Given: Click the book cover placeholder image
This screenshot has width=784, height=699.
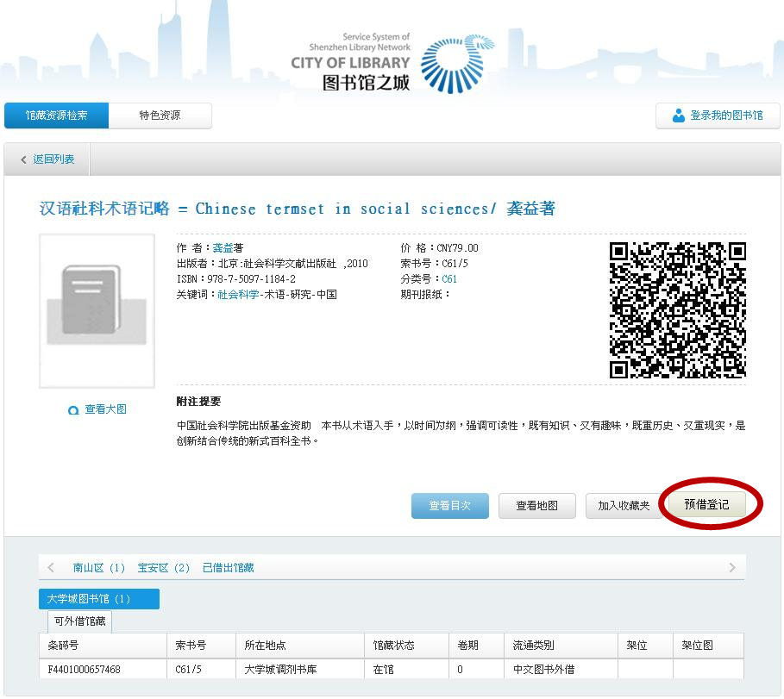Looking at the screenshot, I should 97,310.
